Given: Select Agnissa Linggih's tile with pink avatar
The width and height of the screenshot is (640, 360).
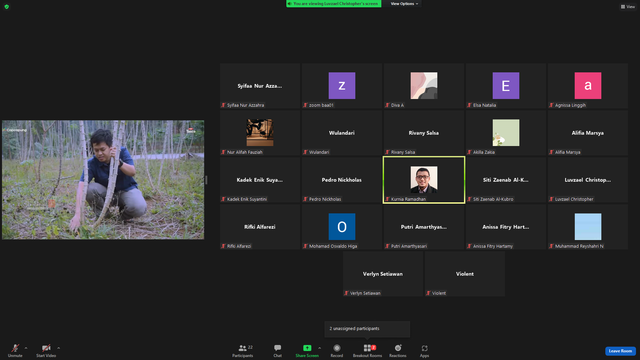Looking at the screenshot, I should [x=588, y=86].
